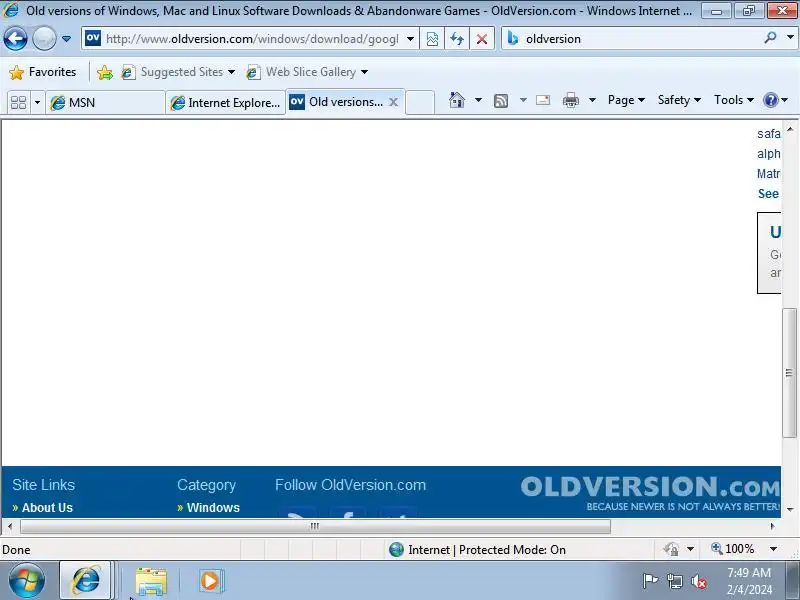Image resolution: width=800 pixels, height=600 pixels.
Task: Open the Safety menu
Action: coord(679,100)
